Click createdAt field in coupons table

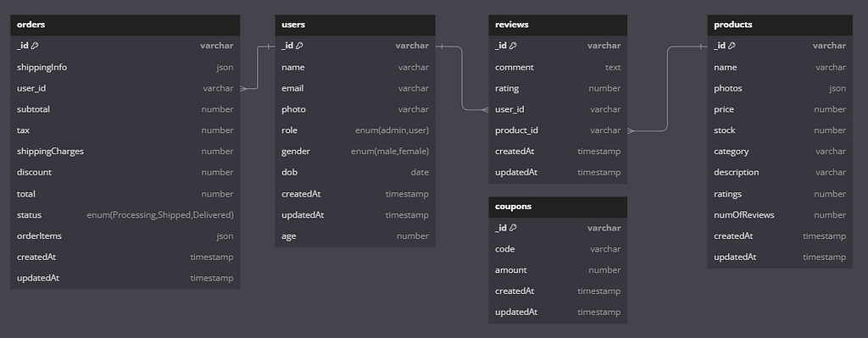coord(558,291)
